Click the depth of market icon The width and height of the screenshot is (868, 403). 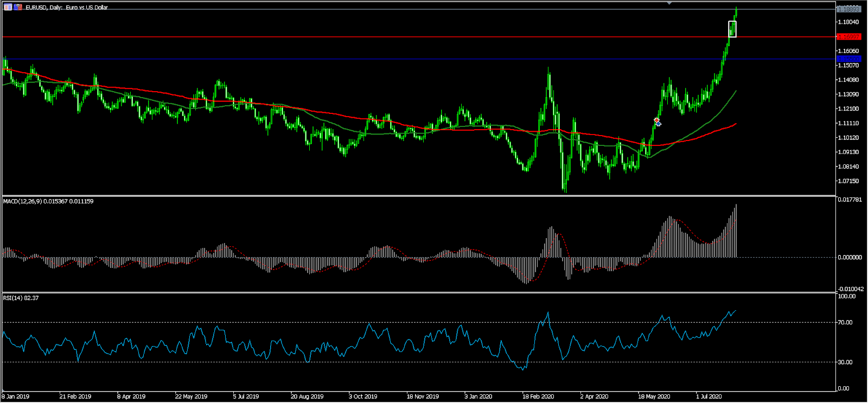click(x=18, y=7)
